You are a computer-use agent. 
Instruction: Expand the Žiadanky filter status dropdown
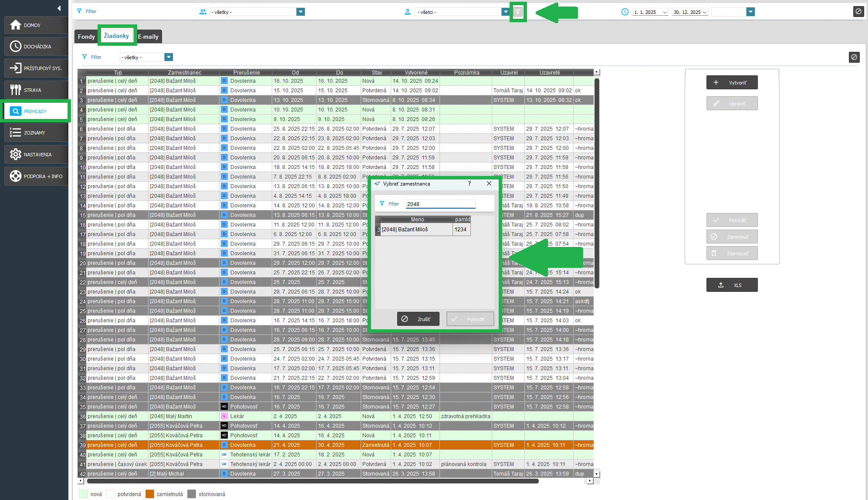(169, 57)
